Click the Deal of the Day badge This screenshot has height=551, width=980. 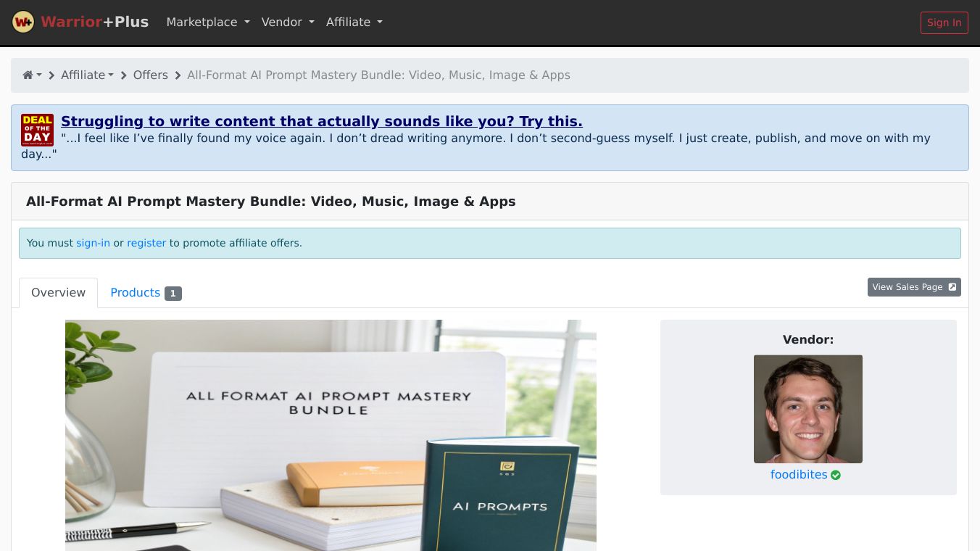(37, 130)
